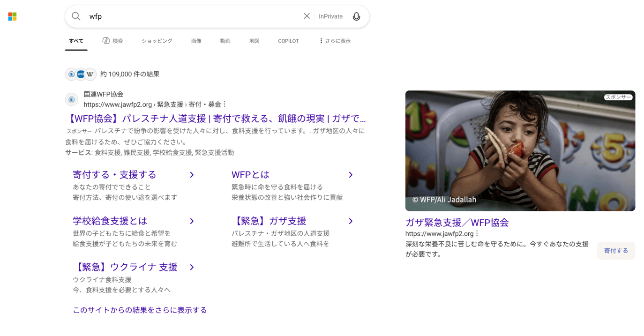This screenshot has width=644, height=336.
Task: Open the ガザ緊急支援／WFP協会 ad title
Action: [457, 222]
